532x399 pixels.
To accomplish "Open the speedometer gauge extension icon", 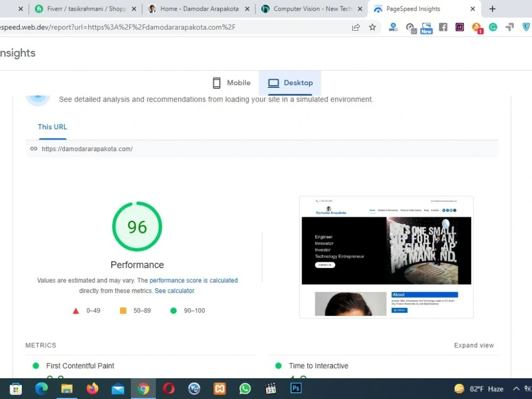I will pos(411,28).
